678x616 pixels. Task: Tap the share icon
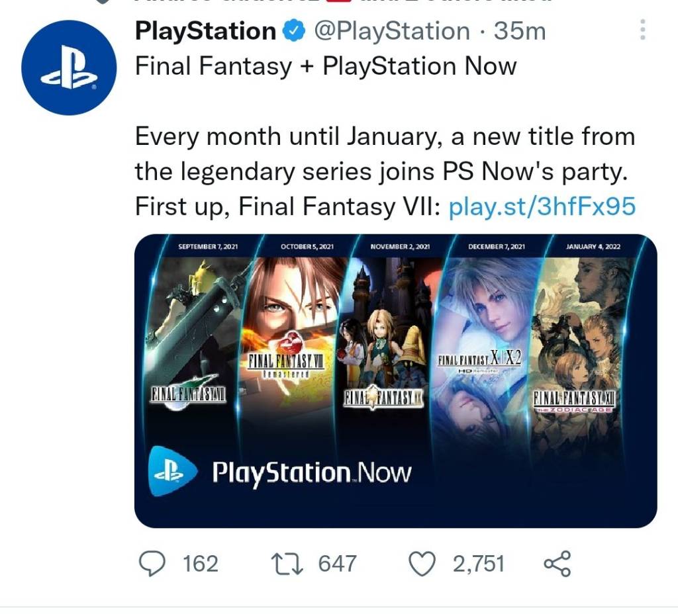tap(557, 564)
